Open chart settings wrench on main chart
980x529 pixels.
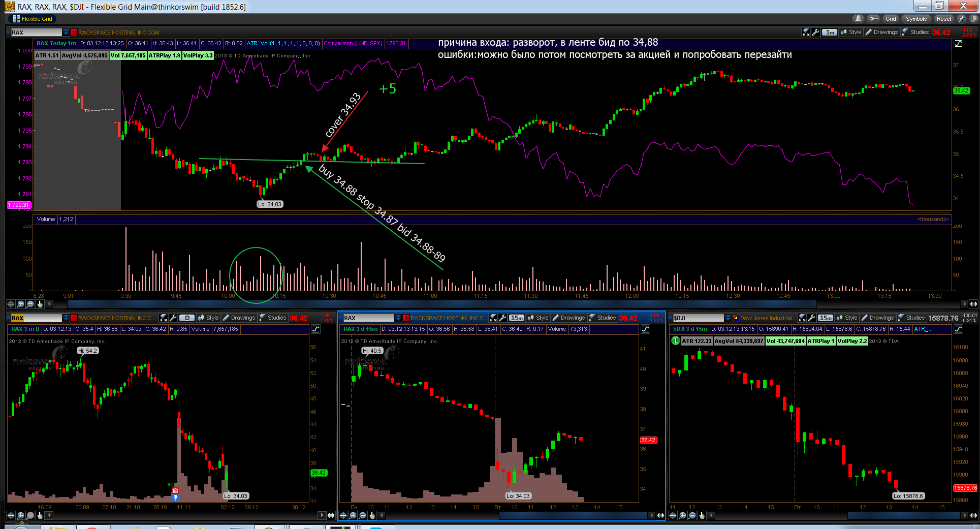coord(815,32)
